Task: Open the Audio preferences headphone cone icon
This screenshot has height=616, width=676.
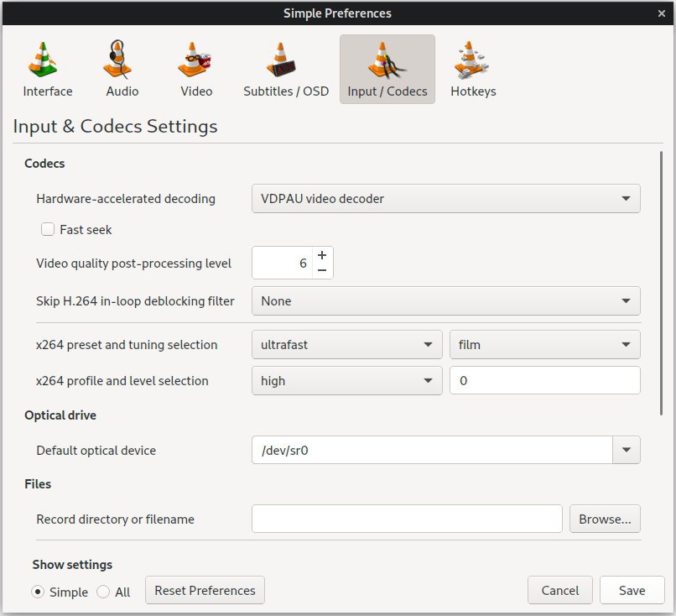Action: 117,60
